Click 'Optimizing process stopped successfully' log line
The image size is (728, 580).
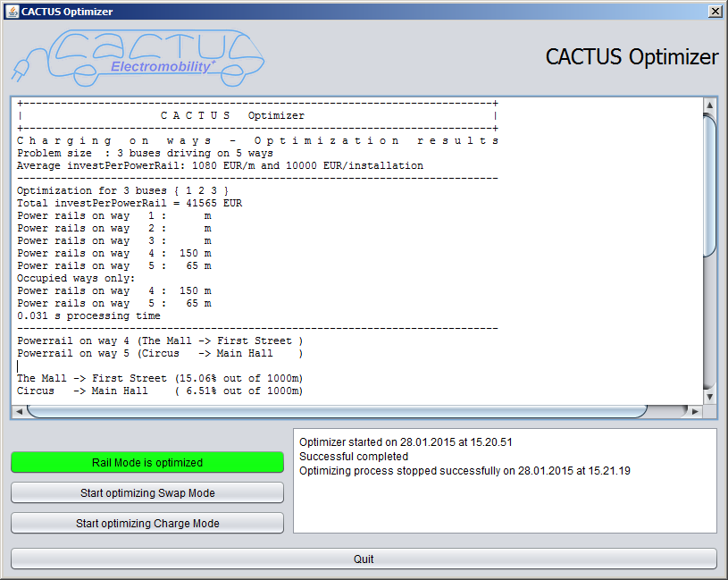(x=464, y=471)
